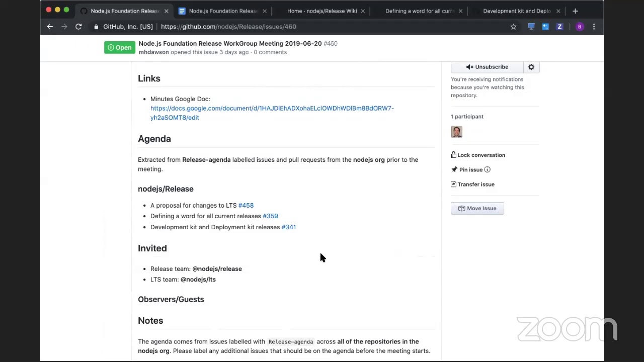Click the Move Issue button
Screen dimensions: 644x362
click(477, 208)
